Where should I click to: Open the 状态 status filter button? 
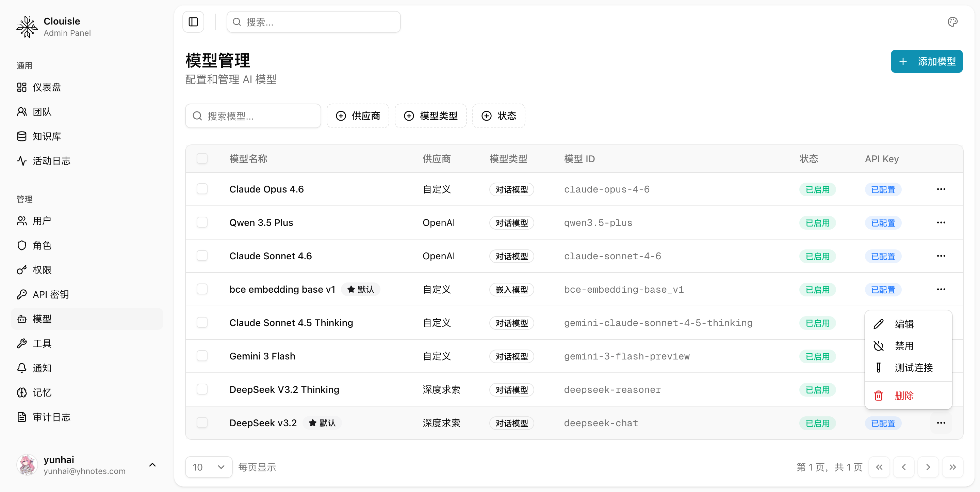click(499, 116)
